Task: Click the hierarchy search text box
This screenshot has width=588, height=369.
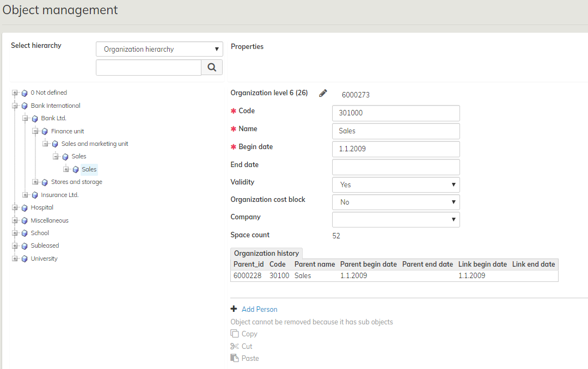Action: pos(149,67)
